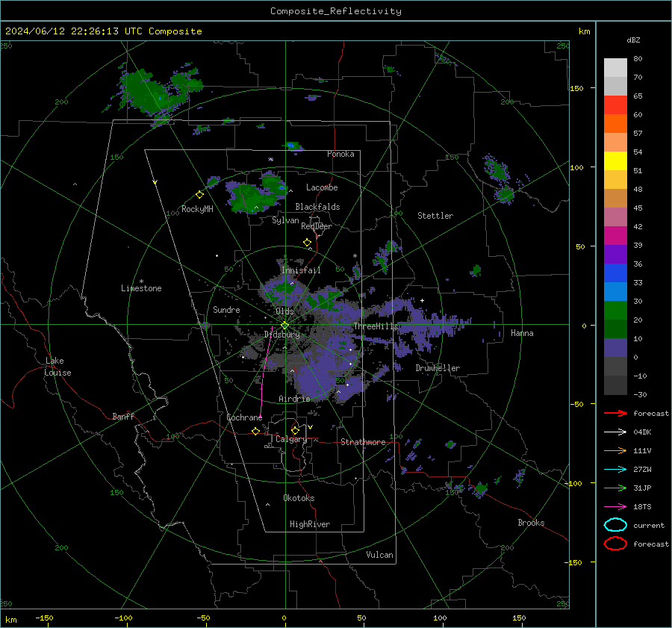Click the yellow diamond marker below RedDeer

click(307, 243)
